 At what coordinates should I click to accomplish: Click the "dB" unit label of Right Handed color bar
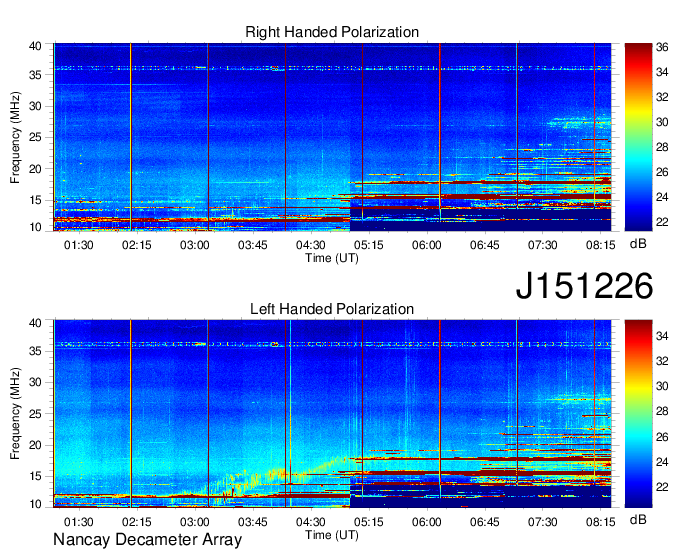[638, 244]
